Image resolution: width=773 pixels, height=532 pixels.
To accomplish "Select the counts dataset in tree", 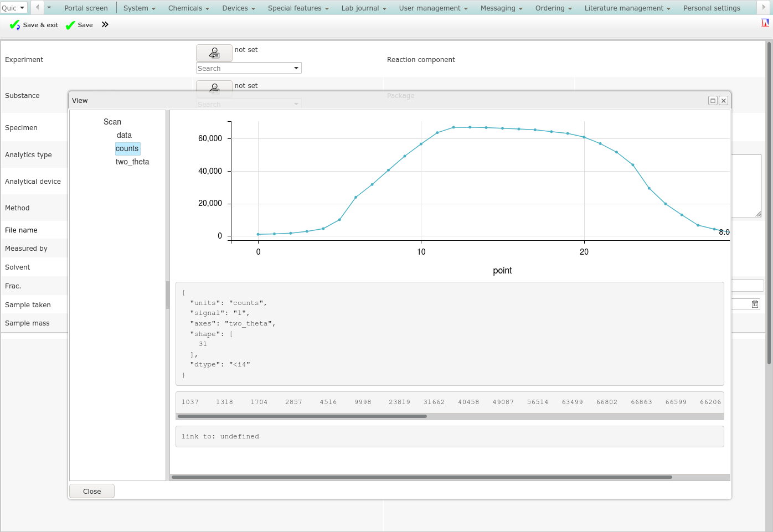I will (127, 148).
